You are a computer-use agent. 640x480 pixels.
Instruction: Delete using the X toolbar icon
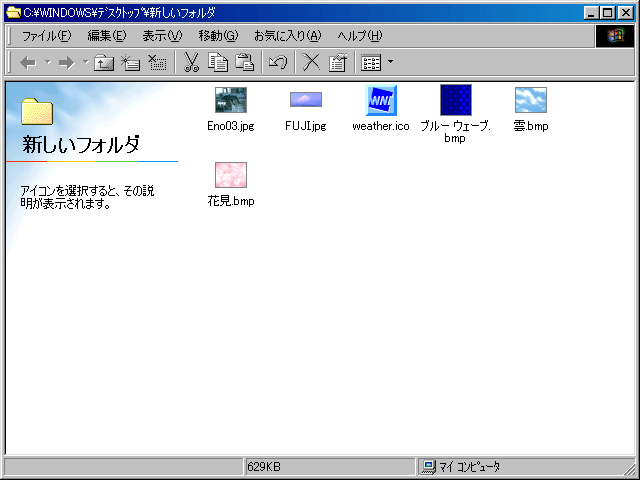pos(311,63)
